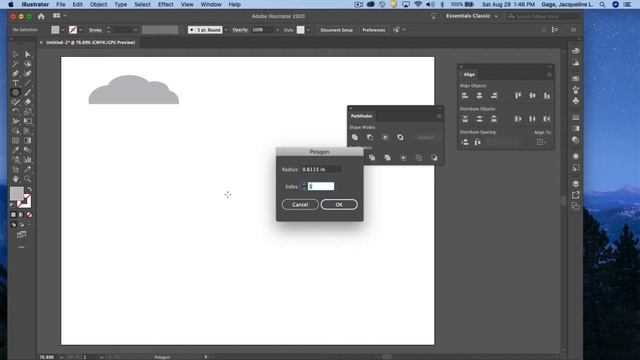Set paint mode to Gradient
This screenshot has height=360, width=640.
point(21,215)
